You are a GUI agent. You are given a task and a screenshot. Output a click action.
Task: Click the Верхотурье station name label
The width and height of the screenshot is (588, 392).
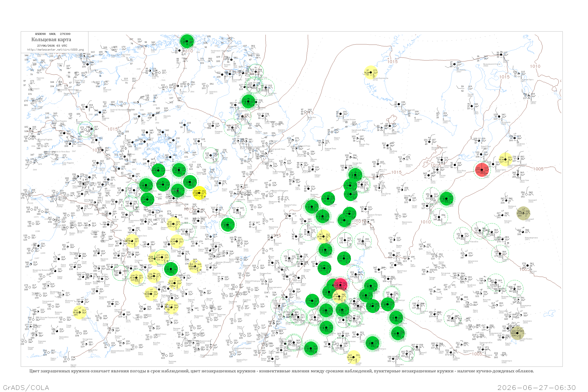pos(402,271)
